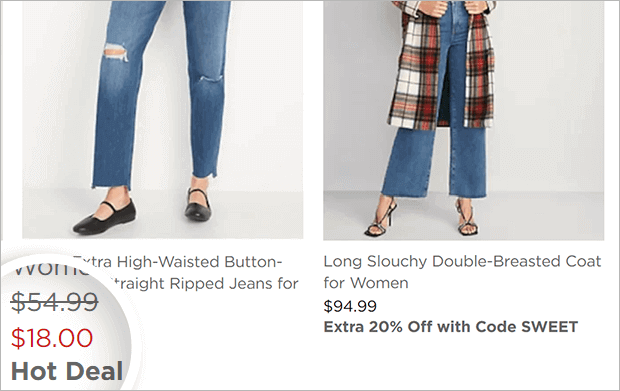
Task: Open 'Long Slouchy Double-Breasted Coat' product link
Action: [462, 261]
